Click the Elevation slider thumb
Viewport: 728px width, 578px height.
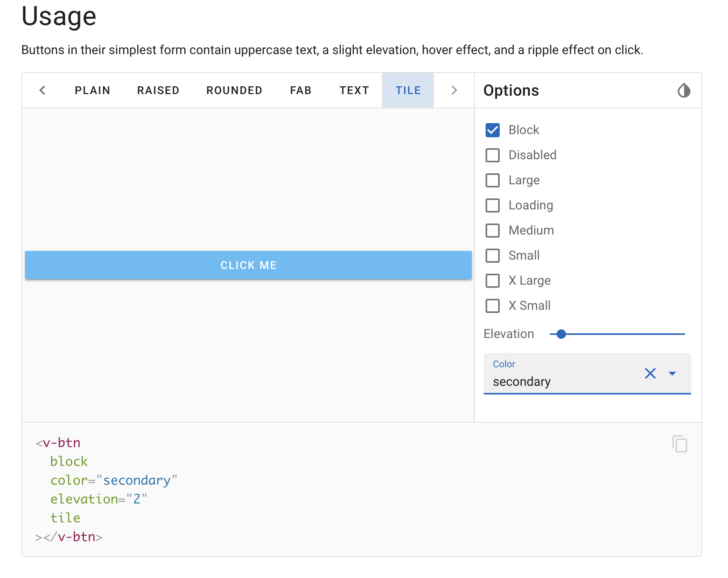[561, 334]
